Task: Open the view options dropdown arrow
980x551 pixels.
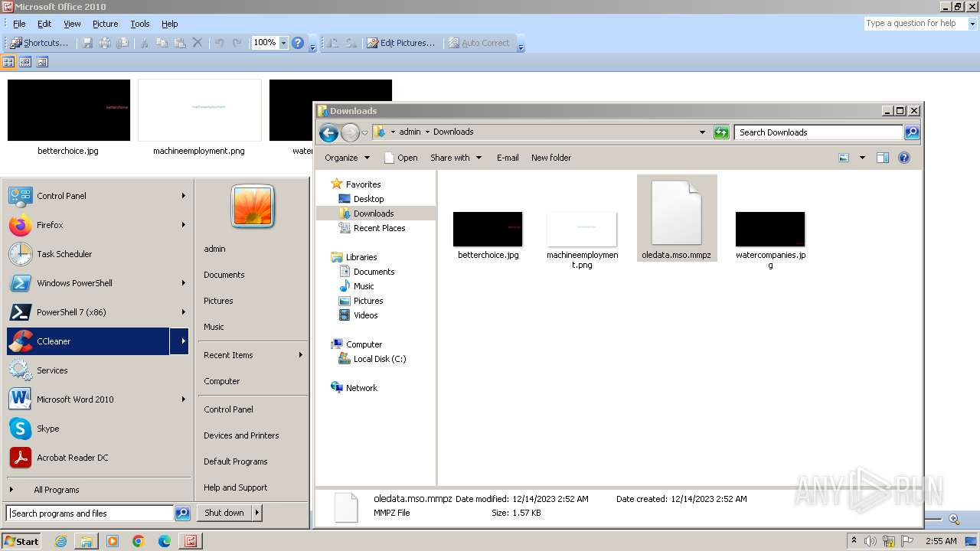Action: pyautogui.click(x=862, y=158)
